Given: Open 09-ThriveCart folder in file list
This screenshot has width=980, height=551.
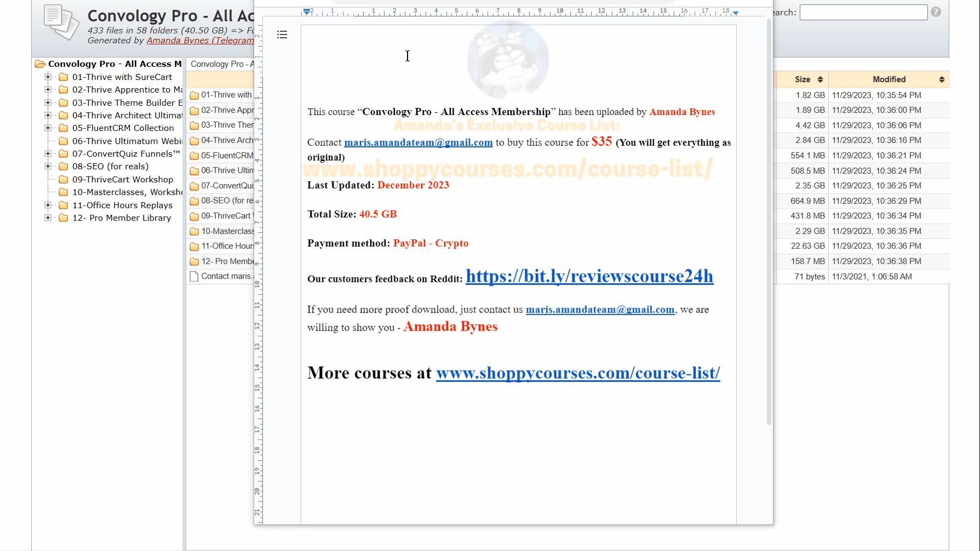Looking at the screenshot, I should 227,216.
